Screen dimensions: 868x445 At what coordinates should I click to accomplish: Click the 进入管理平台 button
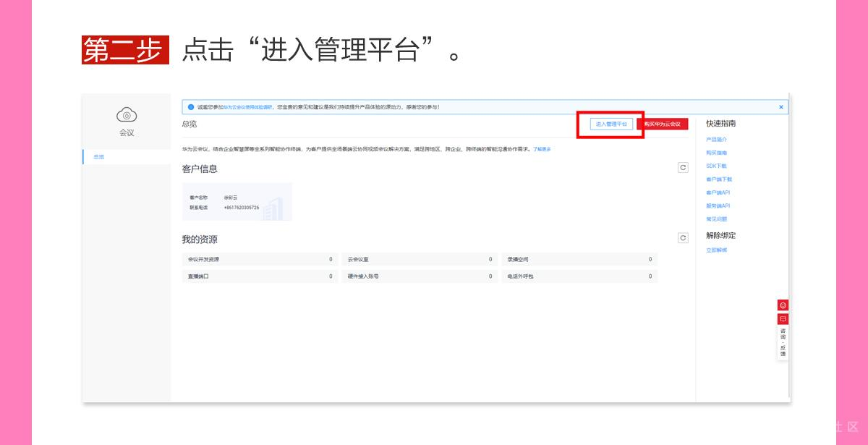[611, 124]
